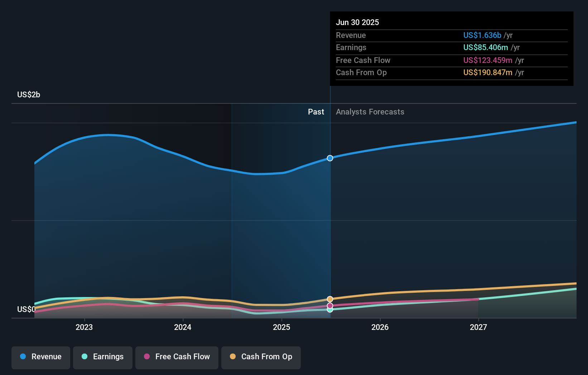Click the 'Cash From Op' row label in tooltip
Screen dimensions: 588x375
[361, 72]
